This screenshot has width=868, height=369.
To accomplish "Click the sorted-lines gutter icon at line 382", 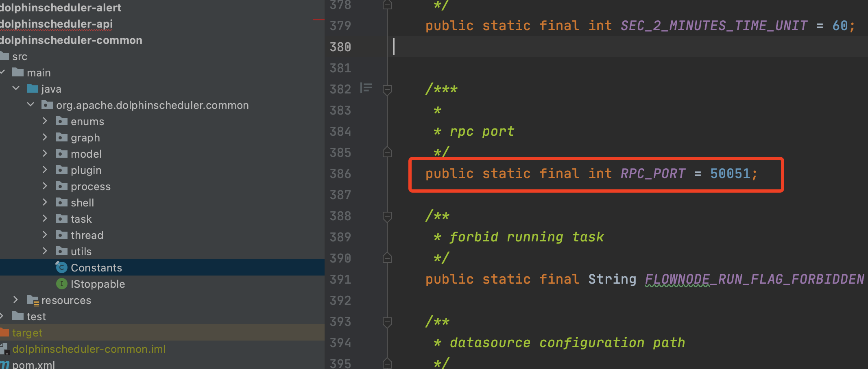I will coord(366,88).
